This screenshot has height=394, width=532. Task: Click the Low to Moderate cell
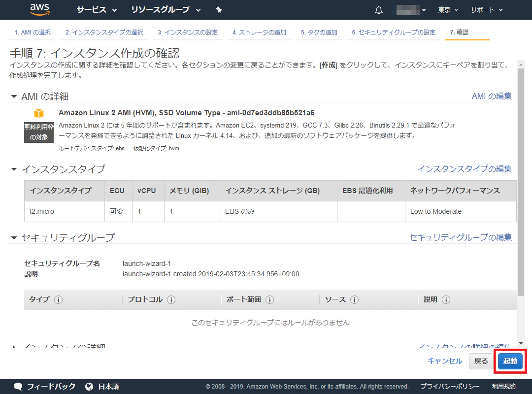coord(461,211)
